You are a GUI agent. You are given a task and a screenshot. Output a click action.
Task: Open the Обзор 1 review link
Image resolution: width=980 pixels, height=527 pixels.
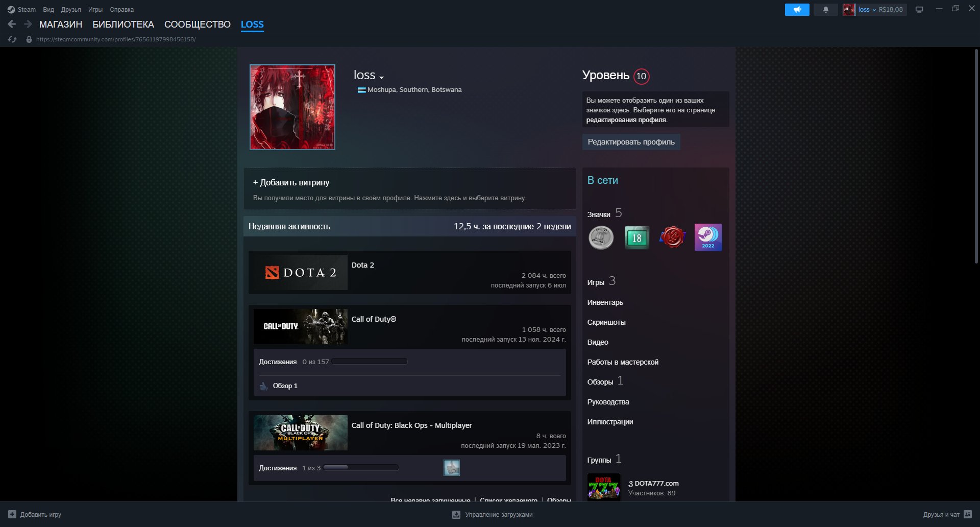[285, 386]
